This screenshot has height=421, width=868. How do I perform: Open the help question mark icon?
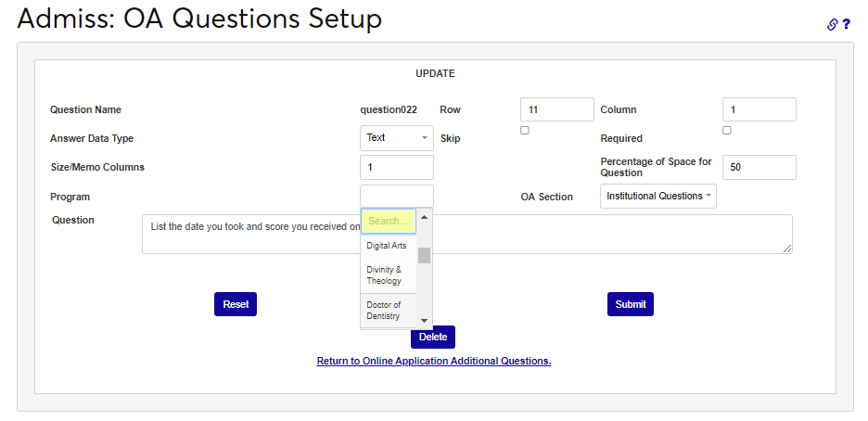click(847, 24)
